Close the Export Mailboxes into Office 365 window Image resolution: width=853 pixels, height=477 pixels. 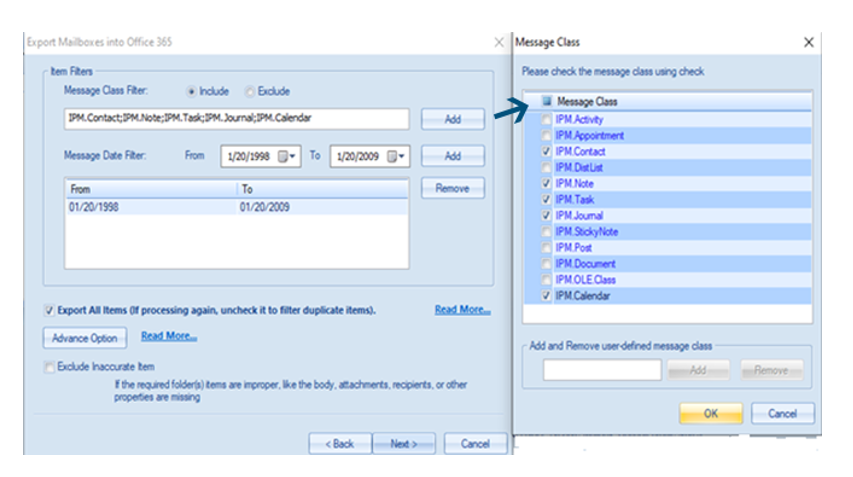tap(499, 42)
